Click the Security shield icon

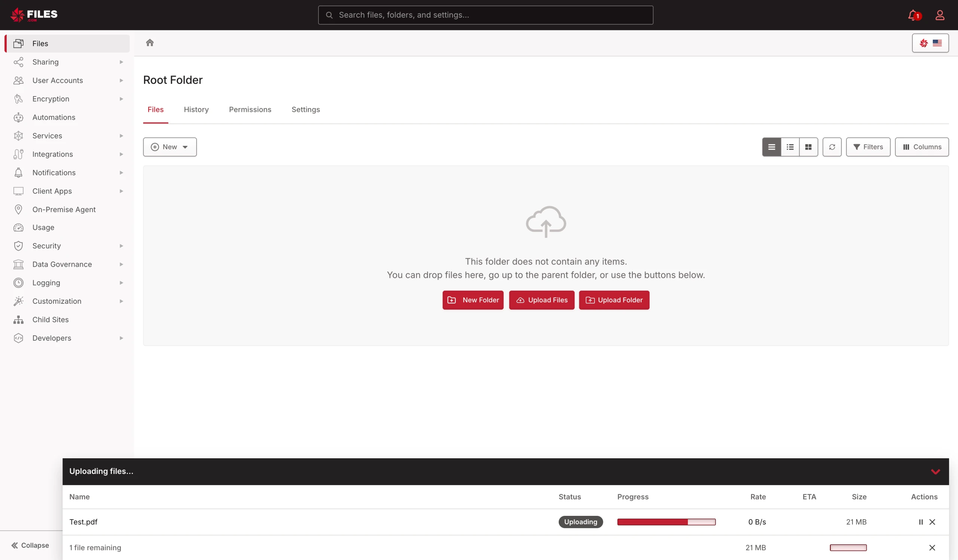coord(18,246)
